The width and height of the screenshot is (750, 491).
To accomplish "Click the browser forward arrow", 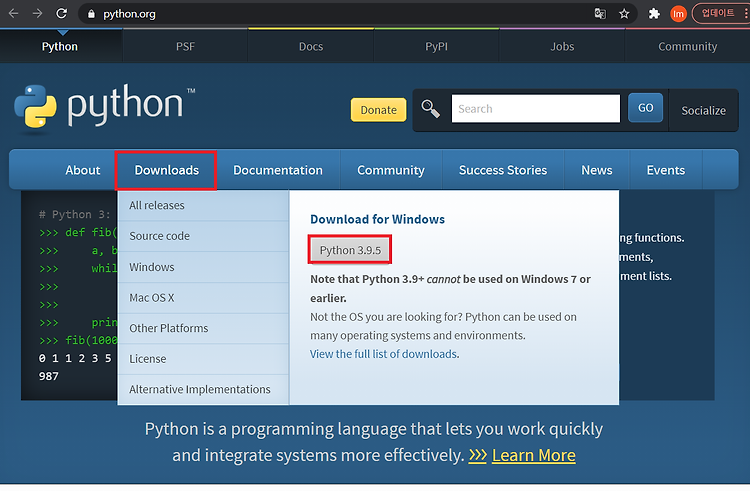I will click(37, 13).
